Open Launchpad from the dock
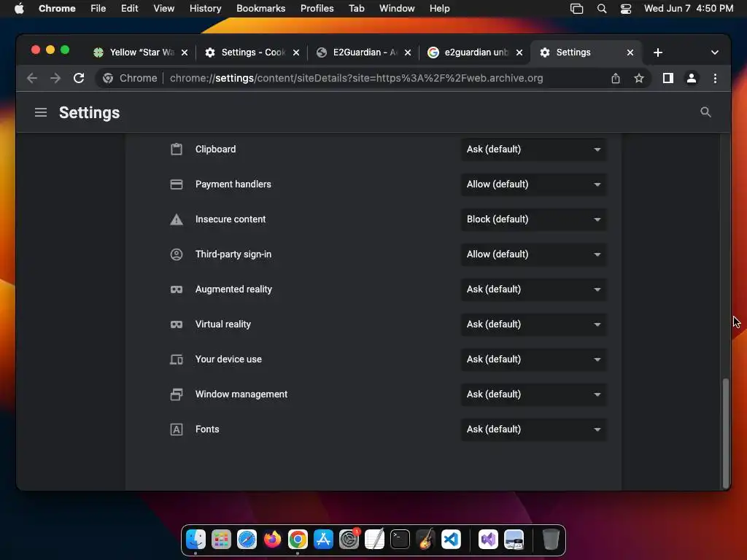The image size is (747, 560). 221,540
